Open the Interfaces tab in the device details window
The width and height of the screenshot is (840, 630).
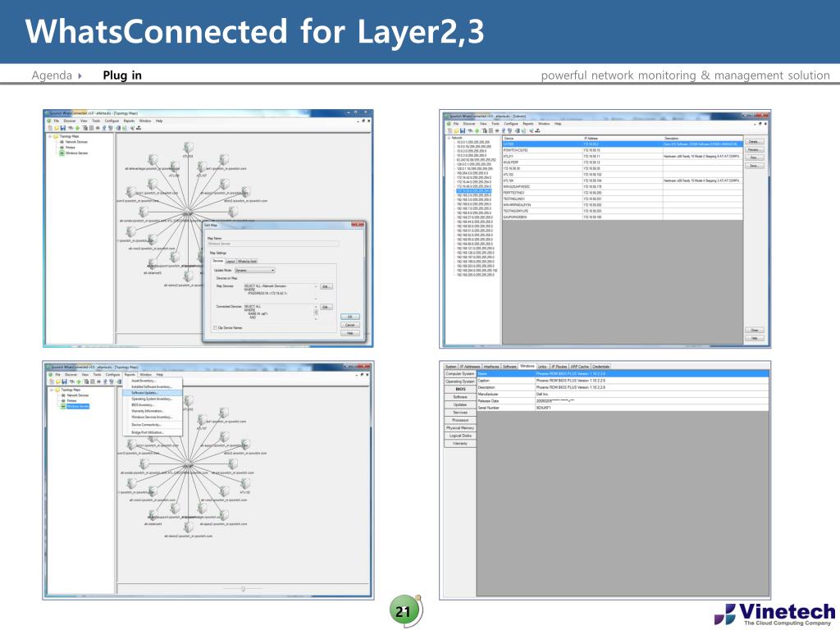pos(491,367)
